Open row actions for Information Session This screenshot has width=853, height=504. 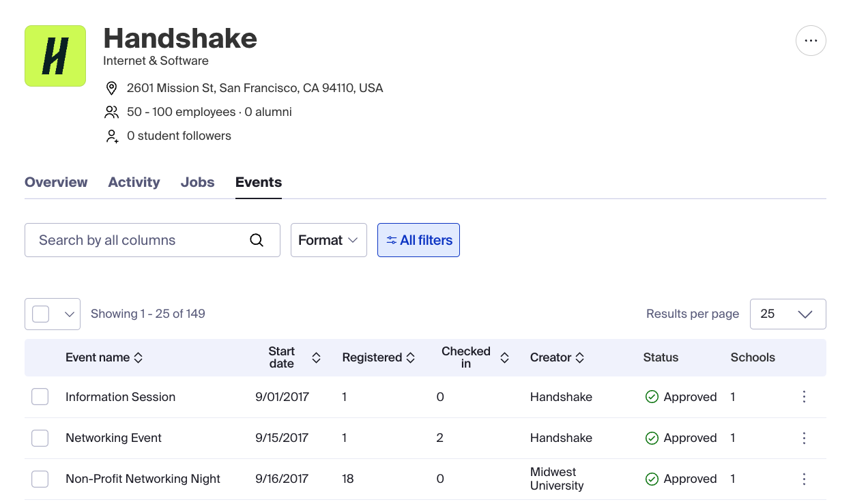(805, 397)
